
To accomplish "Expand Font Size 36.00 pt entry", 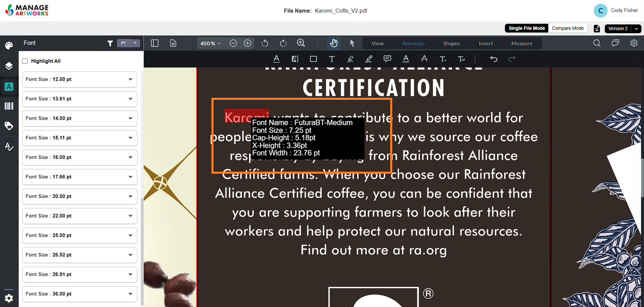I will (x=80, y=294).
